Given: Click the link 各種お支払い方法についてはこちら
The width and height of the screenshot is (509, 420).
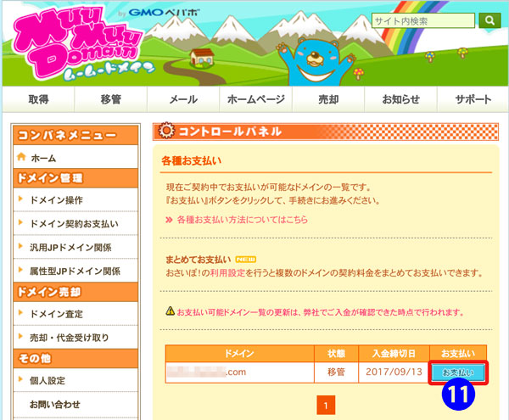Looking at the screenshot, I should 242,220.
